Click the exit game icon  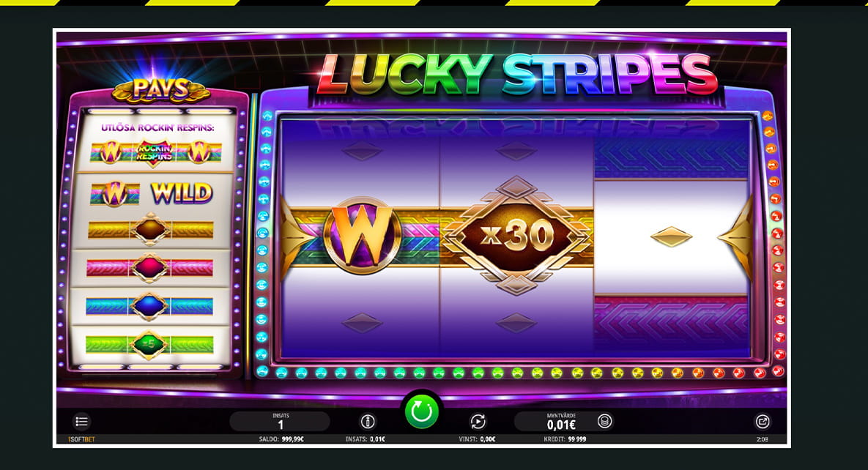coord(763,422)
